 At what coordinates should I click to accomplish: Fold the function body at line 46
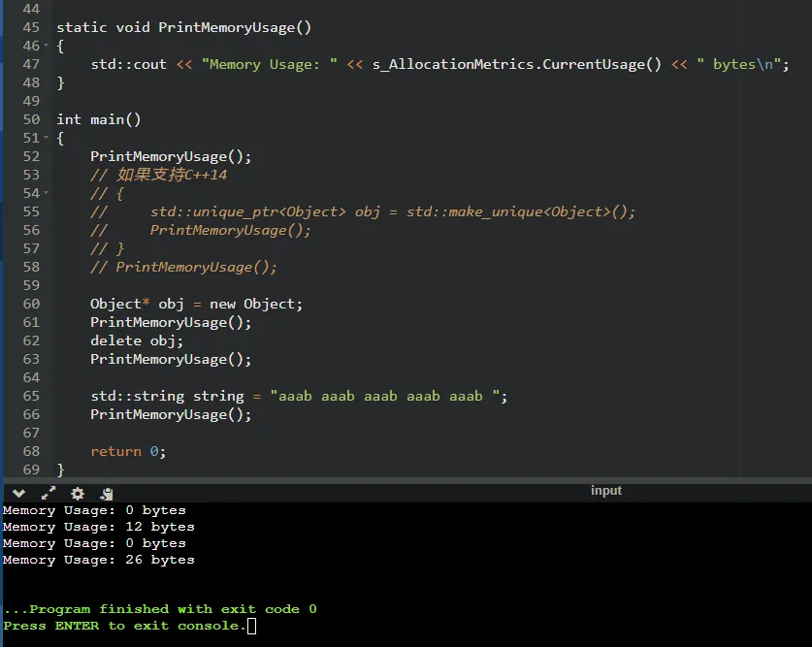(x=45, y=47)
